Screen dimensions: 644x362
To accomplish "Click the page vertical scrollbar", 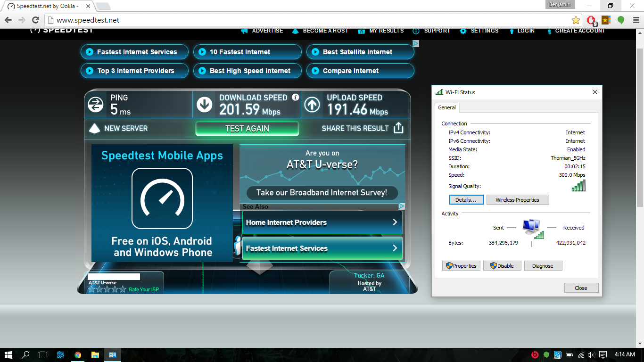I will pos(640,127).
